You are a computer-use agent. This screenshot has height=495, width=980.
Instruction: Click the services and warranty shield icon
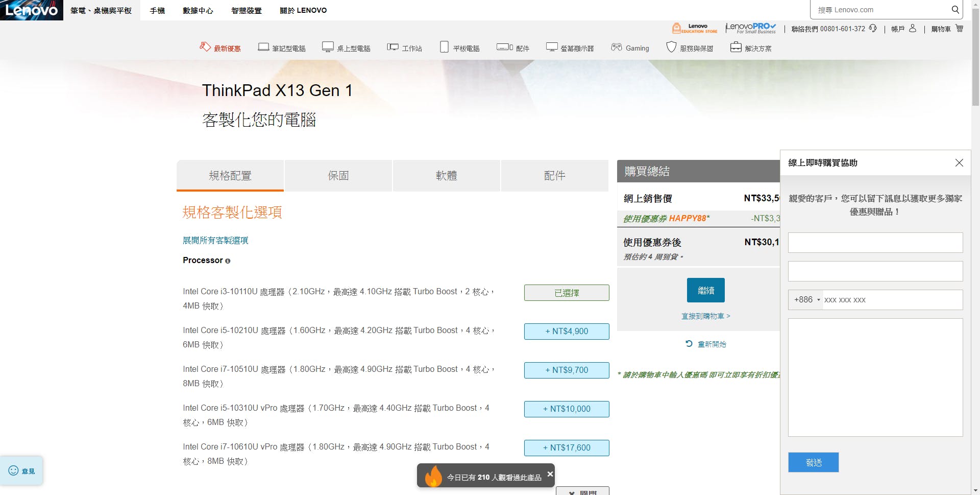point(671,48)
